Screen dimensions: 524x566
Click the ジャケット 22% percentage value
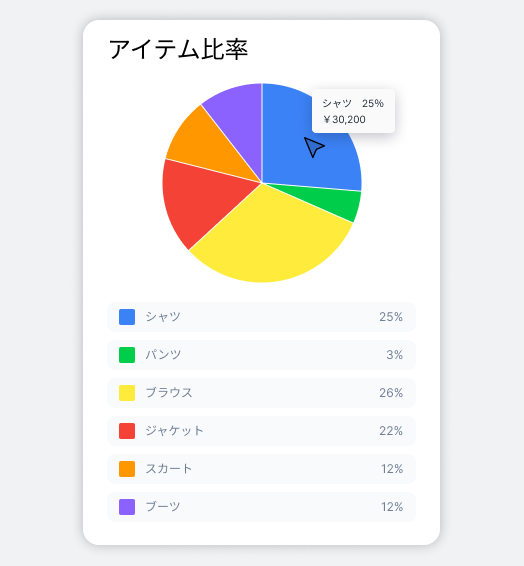[391, 431]
